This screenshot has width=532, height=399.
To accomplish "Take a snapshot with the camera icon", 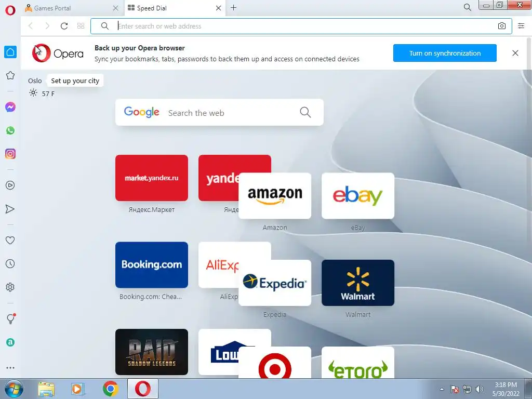I will click(x=502, y=26).
